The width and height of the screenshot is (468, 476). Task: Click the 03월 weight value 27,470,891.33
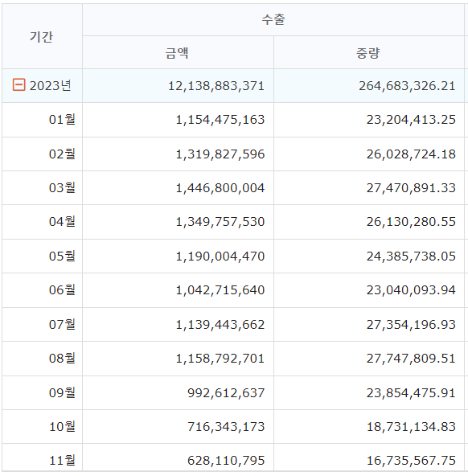click(x=411, y=188)
